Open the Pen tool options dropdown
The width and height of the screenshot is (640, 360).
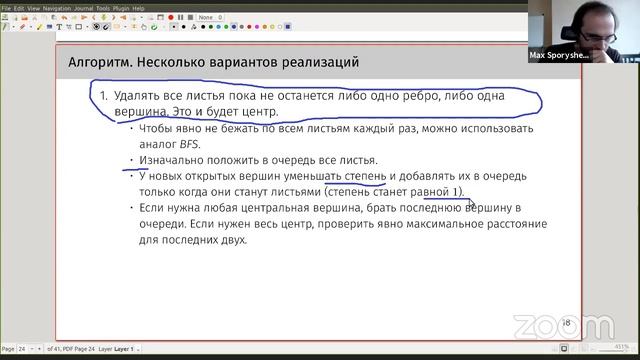pos(13,27)
